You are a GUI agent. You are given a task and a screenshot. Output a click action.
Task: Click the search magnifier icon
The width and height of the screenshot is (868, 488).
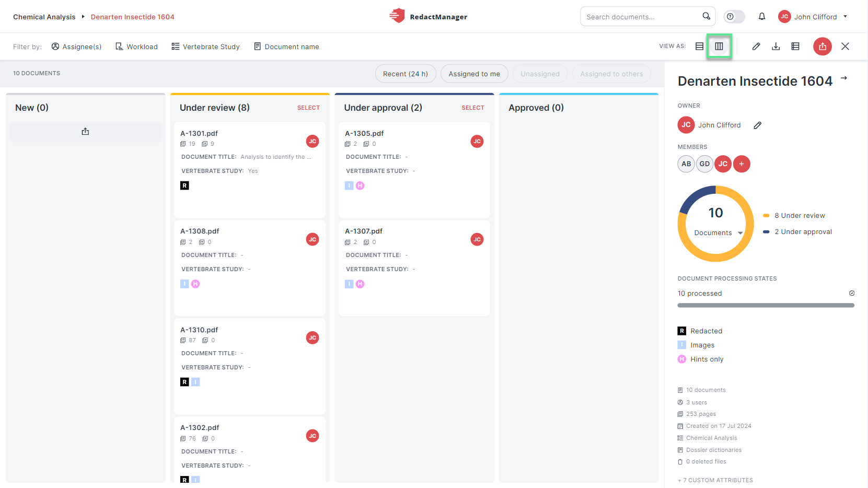[706, 16]
